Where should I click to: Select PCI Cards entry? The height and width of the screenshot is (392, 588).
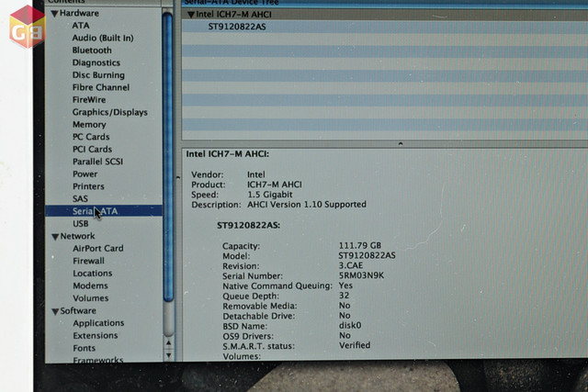point(92,149)
